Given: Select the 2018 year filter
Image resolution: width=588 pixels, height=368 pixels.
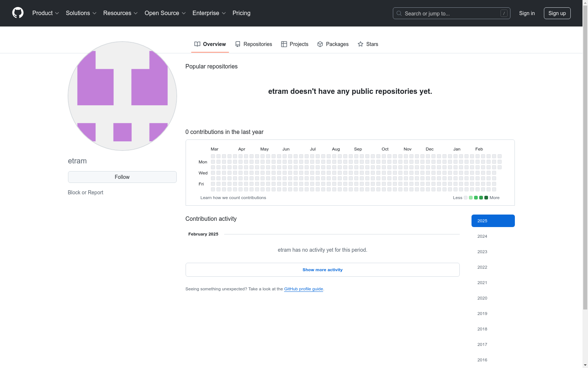Looking at the screenshot, I should pos(493,329).
